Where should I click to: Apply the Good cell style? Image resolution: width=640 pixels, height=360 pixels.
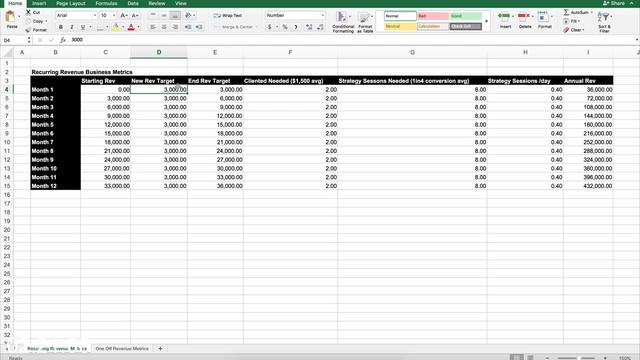(466, 16)
